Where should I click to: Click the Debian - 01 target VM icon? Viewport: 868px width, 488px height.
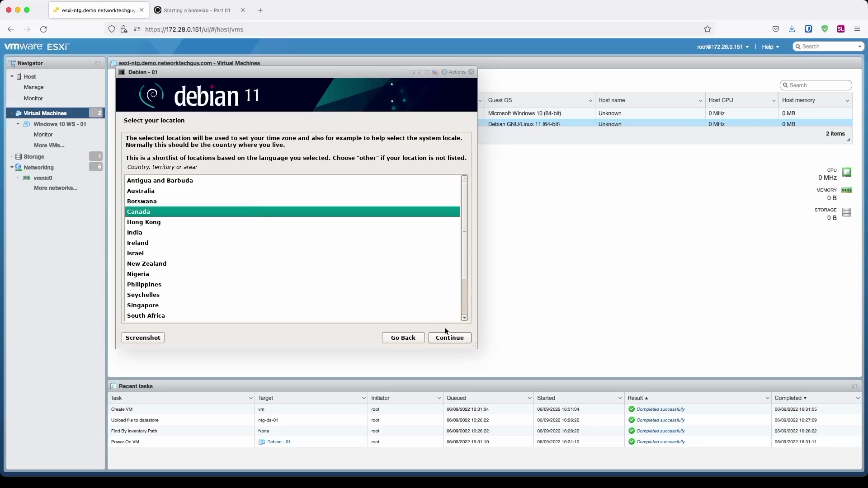point(261,442)
